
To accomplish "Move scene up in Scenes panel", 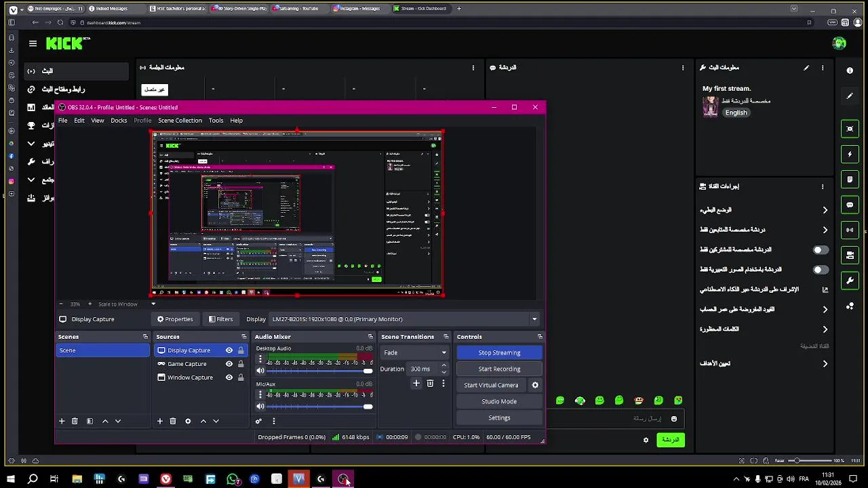I will [x=105, y=421].
